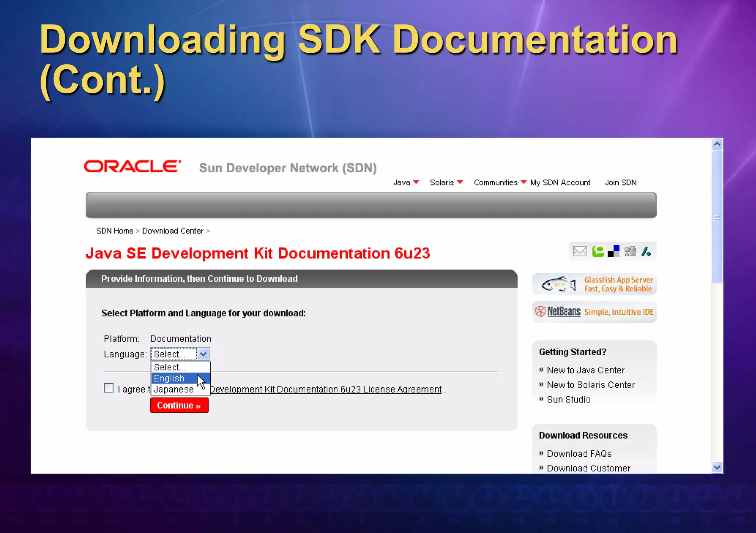
Task: Click Sun Developer Network (SDN) heading
Action: (288, 168)
